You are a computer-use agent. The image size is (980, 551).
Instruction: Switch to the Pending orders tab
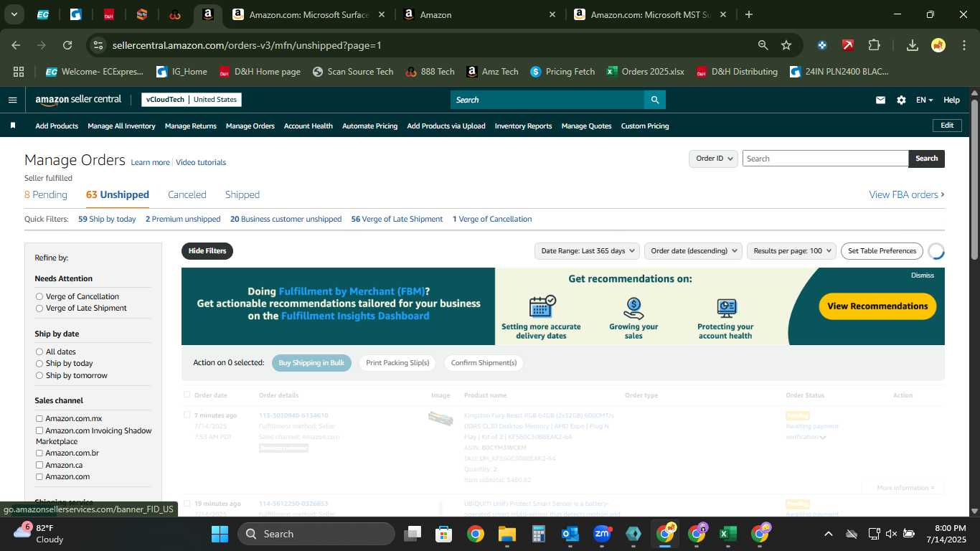click(46, 194)
